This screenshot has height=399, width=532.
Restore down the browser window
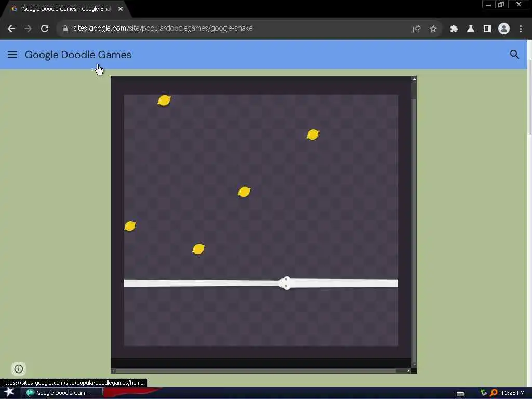pyautogui.click(x=501, y=5)
